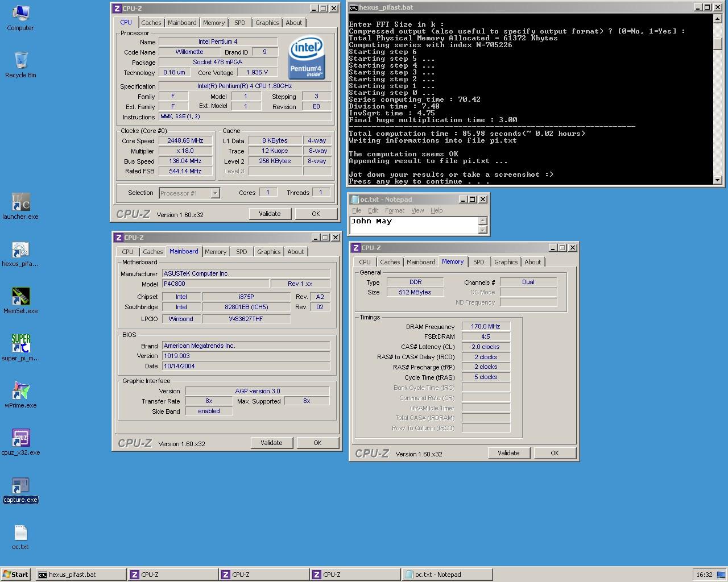
Task: Click Notepad scrollbar down arrow
Action: [483, 230]
